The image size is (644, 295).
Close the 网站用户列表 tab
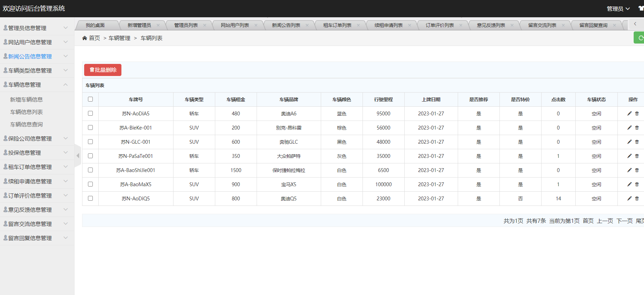click(256, 25)
